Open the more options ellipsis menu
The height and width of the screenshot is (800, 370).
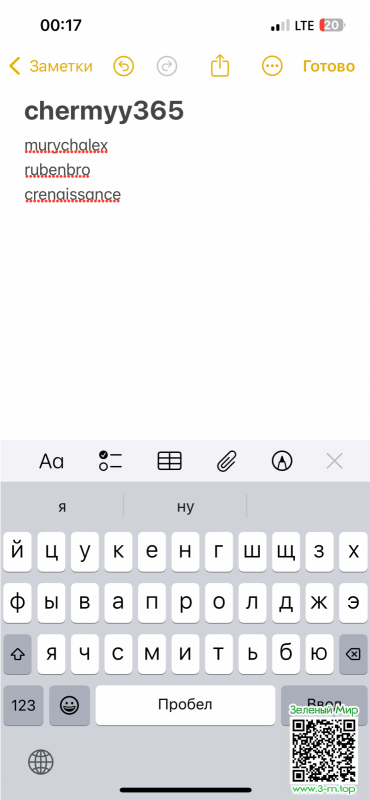click(x=272, y=66)
